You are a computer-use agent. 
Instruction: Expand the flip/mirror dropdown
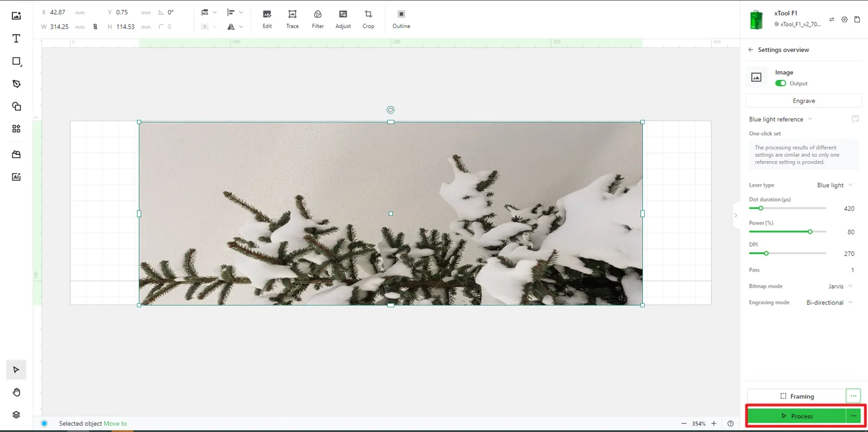click(235, 27)
